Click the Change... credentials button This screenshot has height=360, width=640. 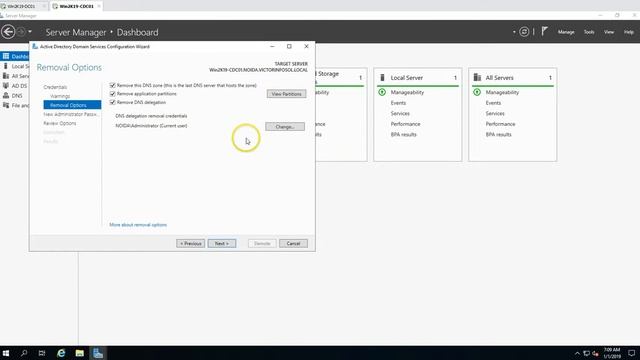[x=285, y=127]
